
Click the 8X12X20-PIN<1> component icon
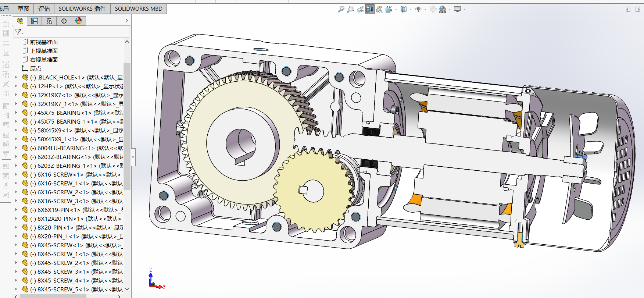tap(25, 219)
